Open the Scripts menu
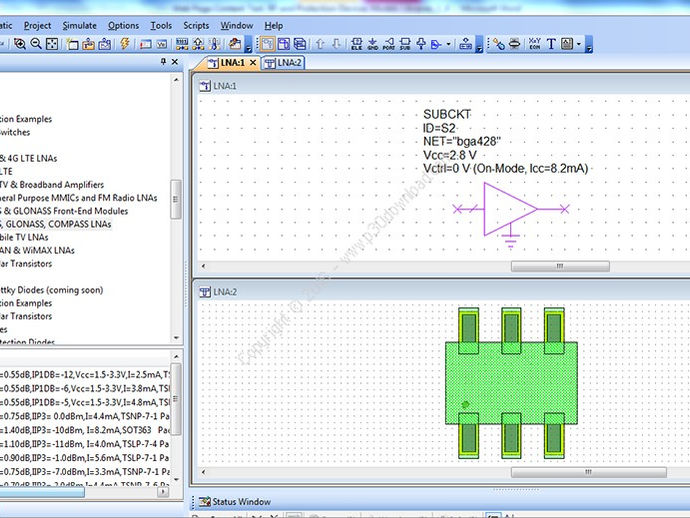 [196, 26]
